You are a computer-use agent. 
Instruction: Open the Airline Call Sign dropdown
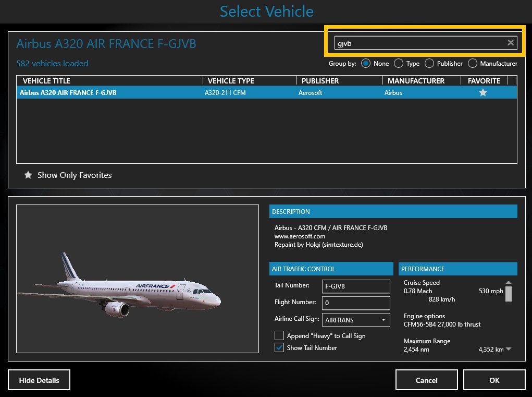coord(356,320)
